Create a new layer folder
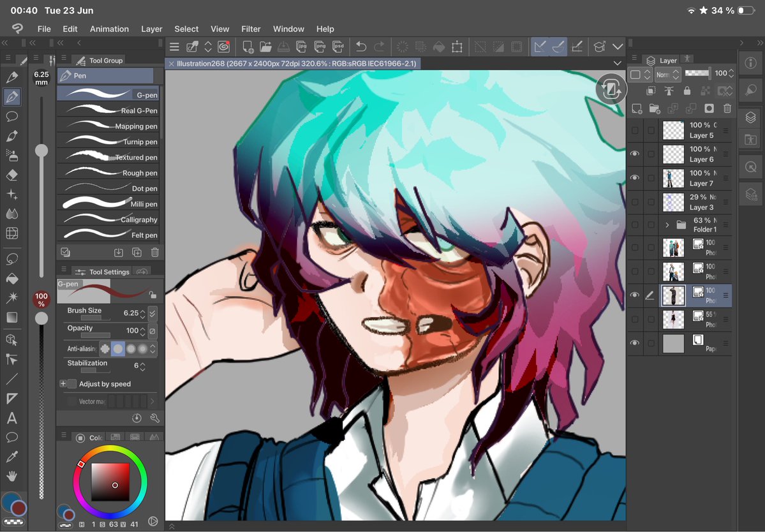 [x=655, y=108]
